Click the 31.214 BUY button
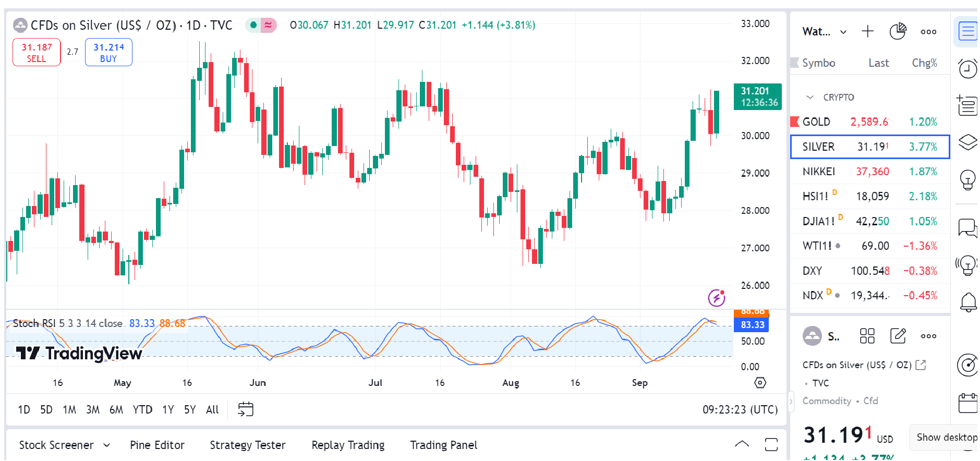Screen dimensions: 980x461 pyautogui.click(x=108, y=53)
